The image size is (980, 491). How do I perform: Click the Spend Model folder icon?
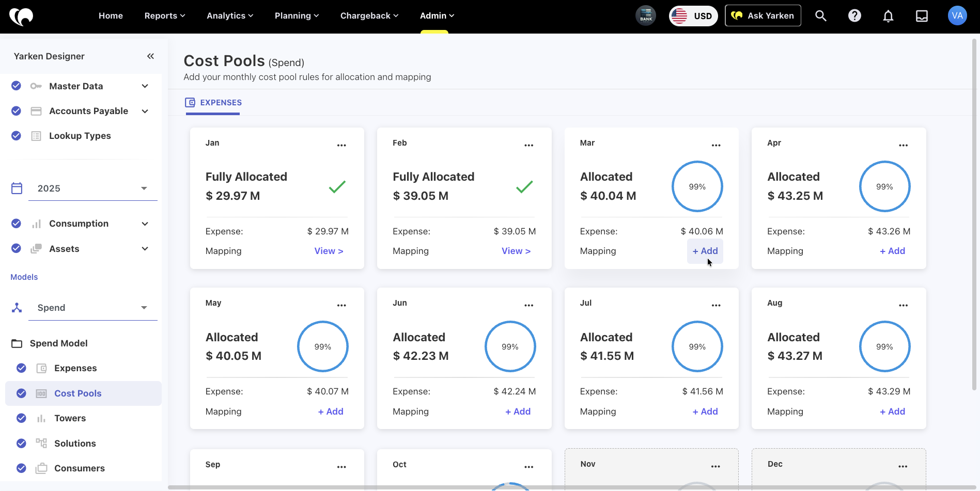click(x=17, y=344)
